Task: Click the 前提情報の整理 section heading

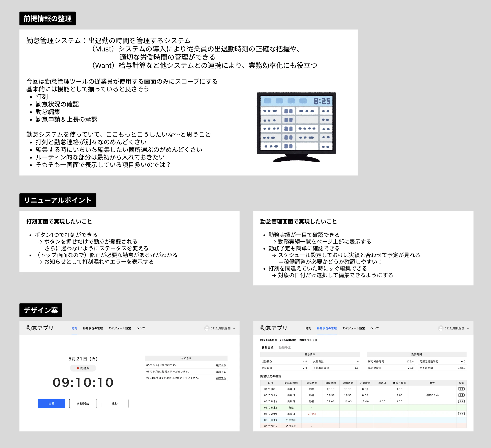Action: (x=48, y=19)
